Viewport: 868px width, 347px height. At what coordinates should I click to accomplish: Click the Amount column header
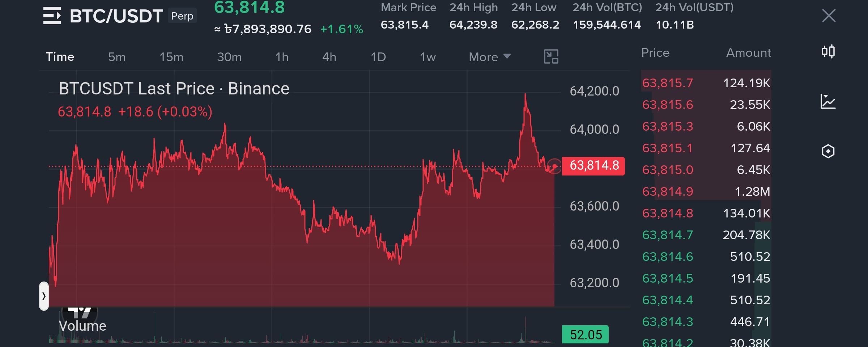coord(749,53)
